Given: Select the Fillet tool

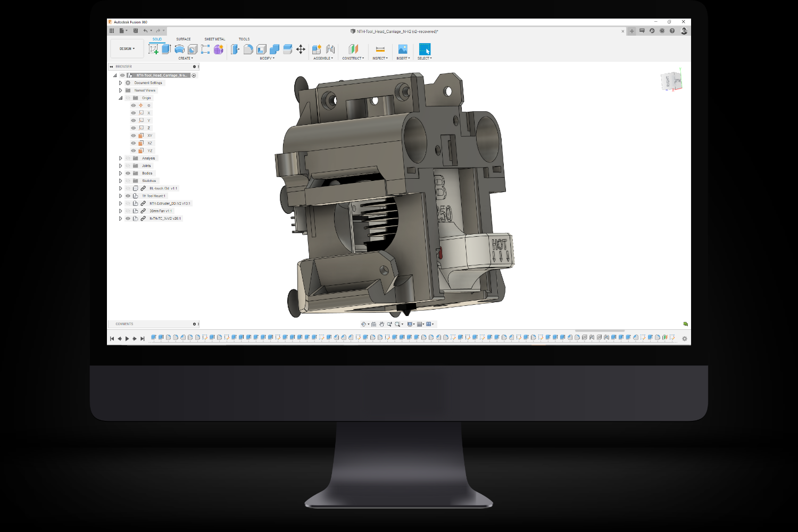Looking at the screenshot, I should click(248, 49).
